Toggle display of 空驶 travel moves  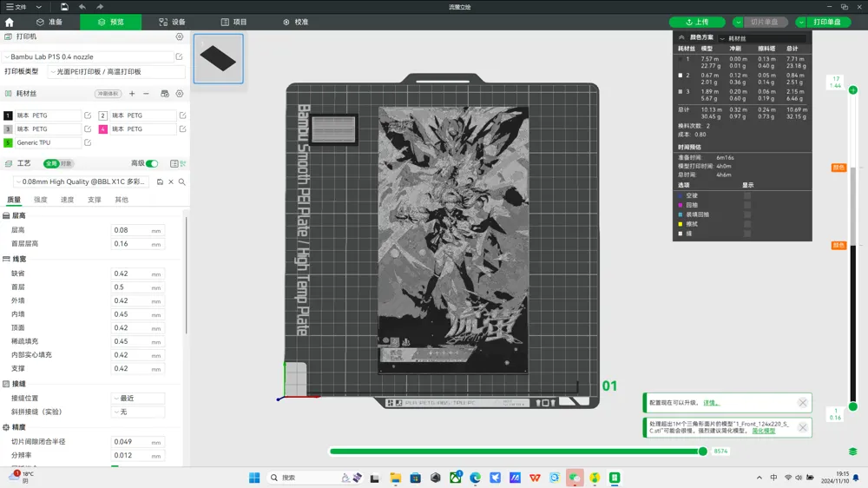pyautogui.click(x=747, y=195)
